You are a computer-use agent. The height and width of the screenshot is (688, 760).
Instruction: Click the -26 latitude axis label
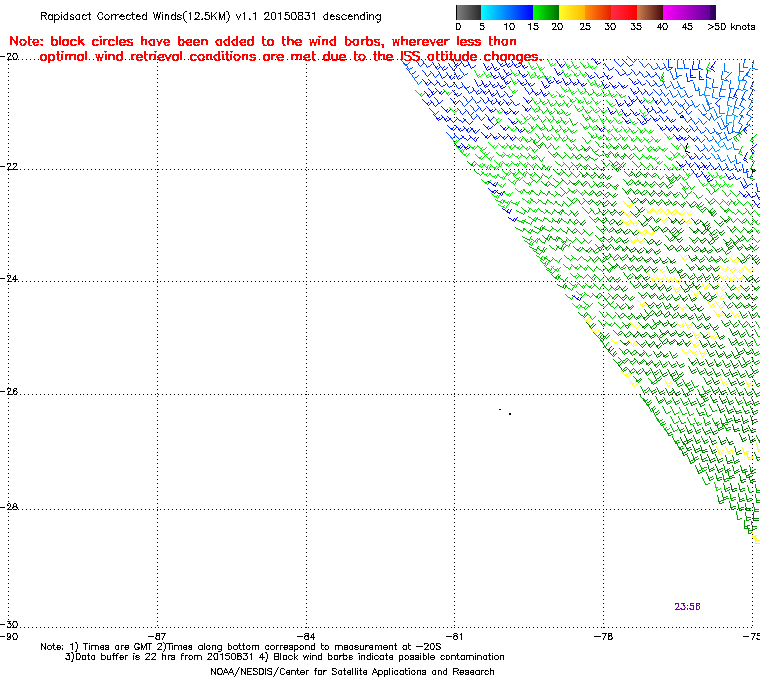coord(10,391)
